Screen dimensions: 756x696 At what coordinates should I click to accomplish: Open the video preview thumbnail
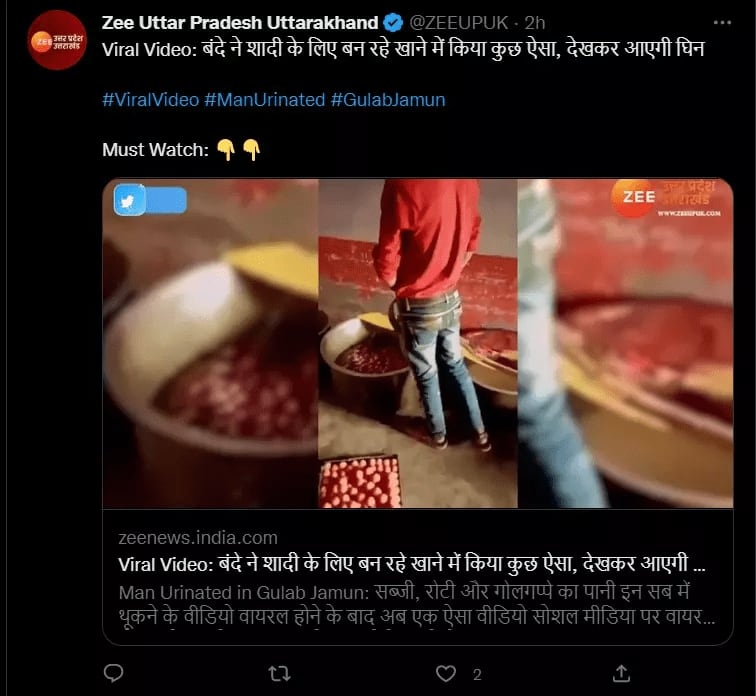click(418, 343)
